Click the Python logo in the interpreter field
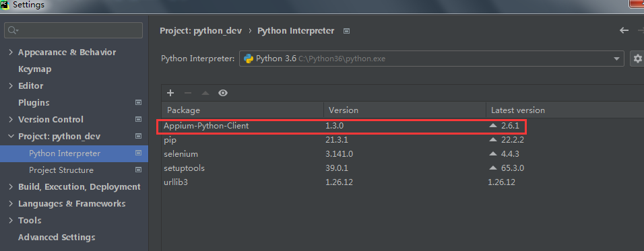 point(248,59)
